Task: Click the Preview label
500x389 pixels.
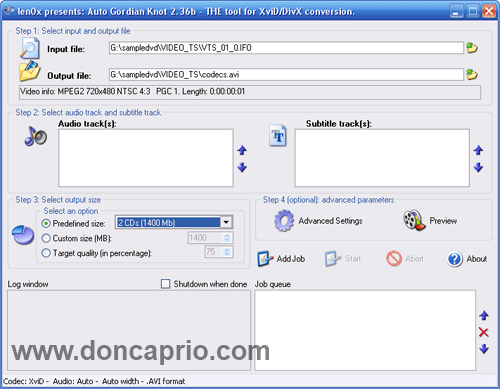Action: 443,221
